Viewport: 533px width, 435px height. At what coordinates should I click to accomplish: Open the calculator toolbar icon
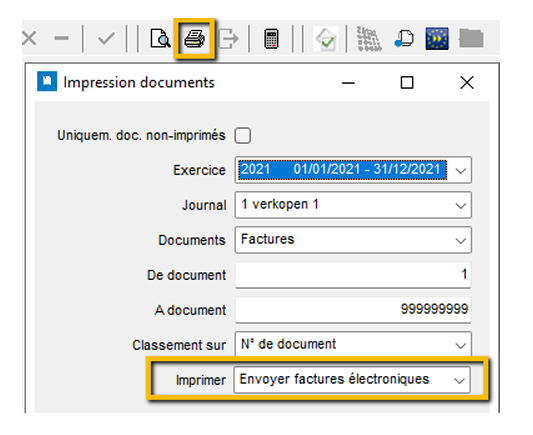[x=271, y=39]
